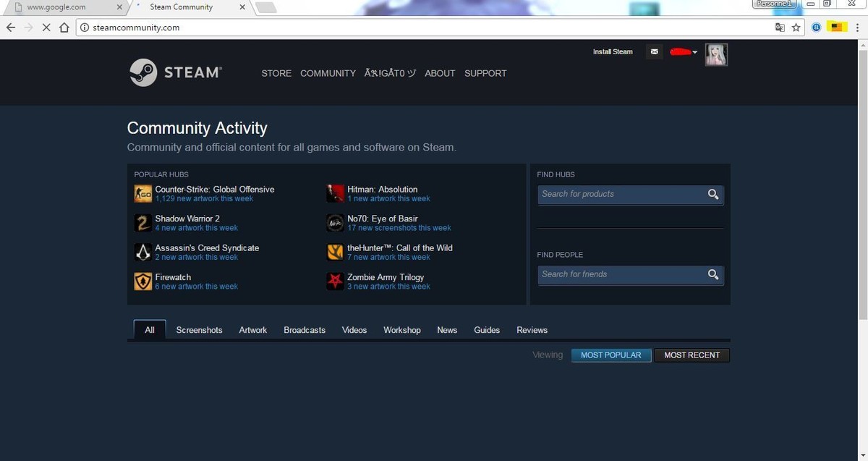
Task: Open Assassin's Creed Syndicate hub link
Action: 207,248
